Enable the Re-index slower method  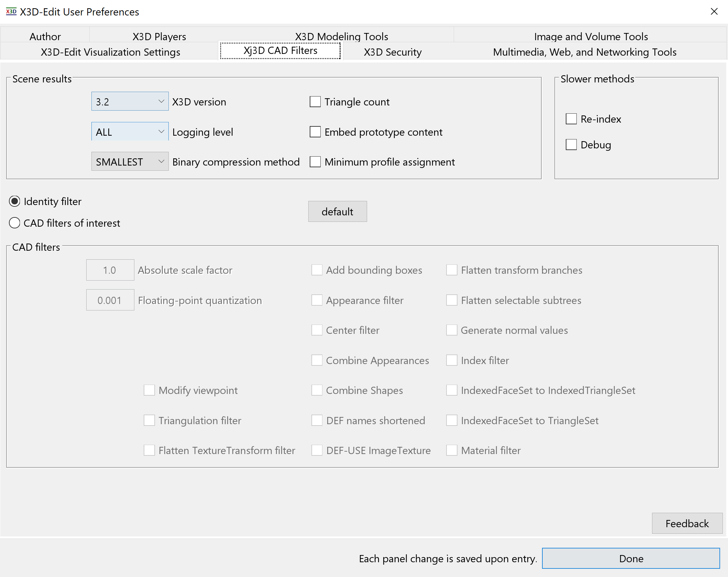[571, 119]
